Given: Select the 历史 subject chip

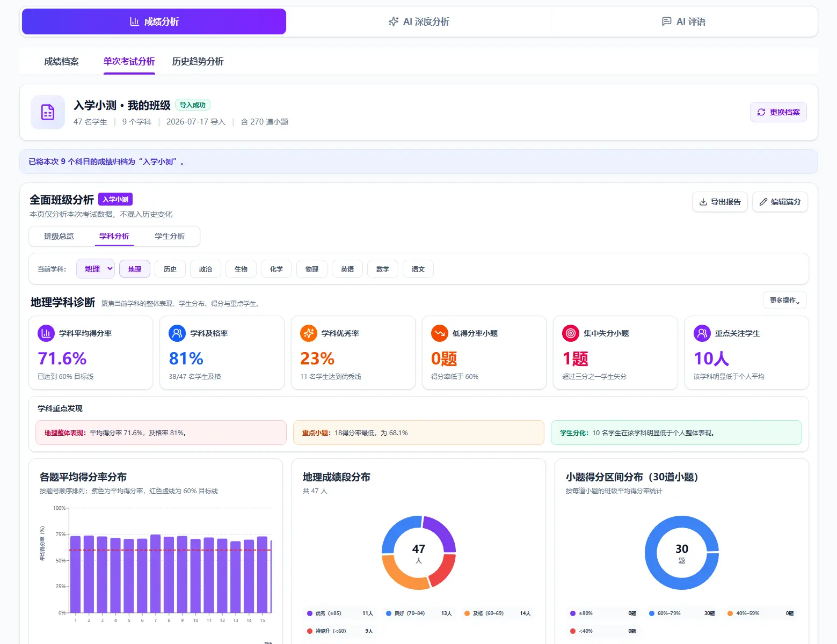Looking at the screenshot, I should click(x=170, y=269).
